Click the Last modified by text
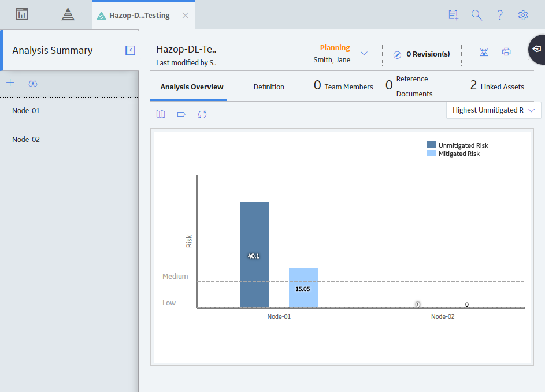545x392 pixels. coord(186,63)
